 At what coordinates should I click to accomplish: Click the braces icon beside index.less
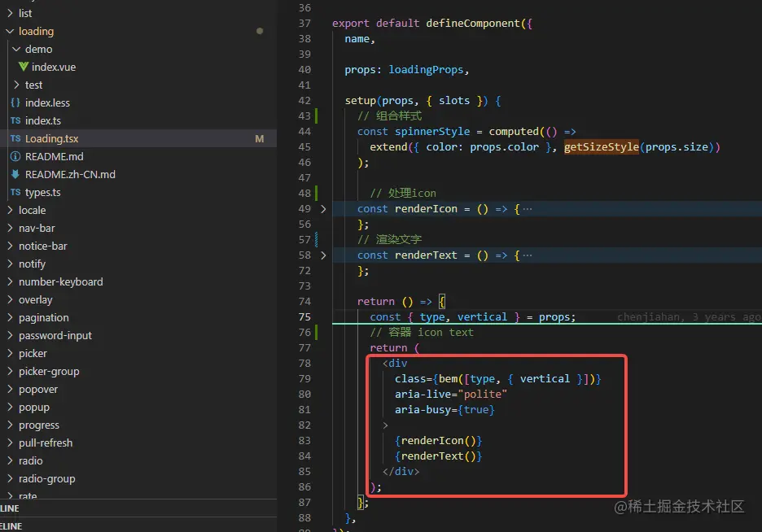15,102
